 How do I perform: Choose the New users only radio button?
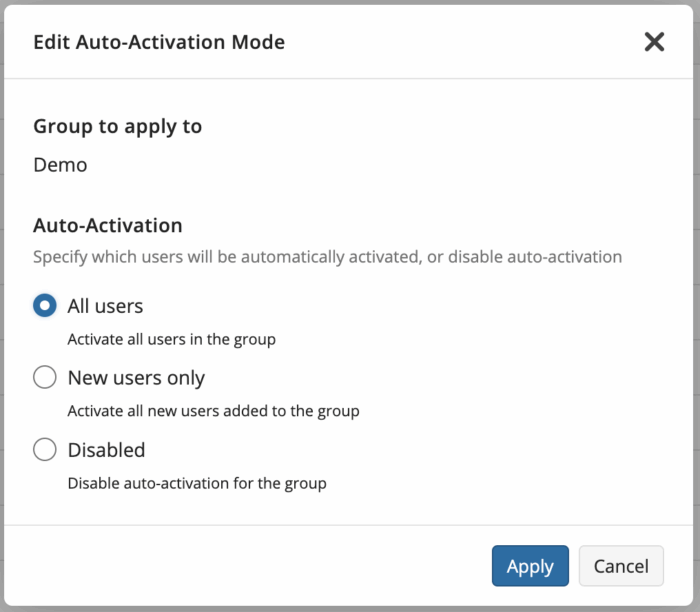(x=45, y=377)
